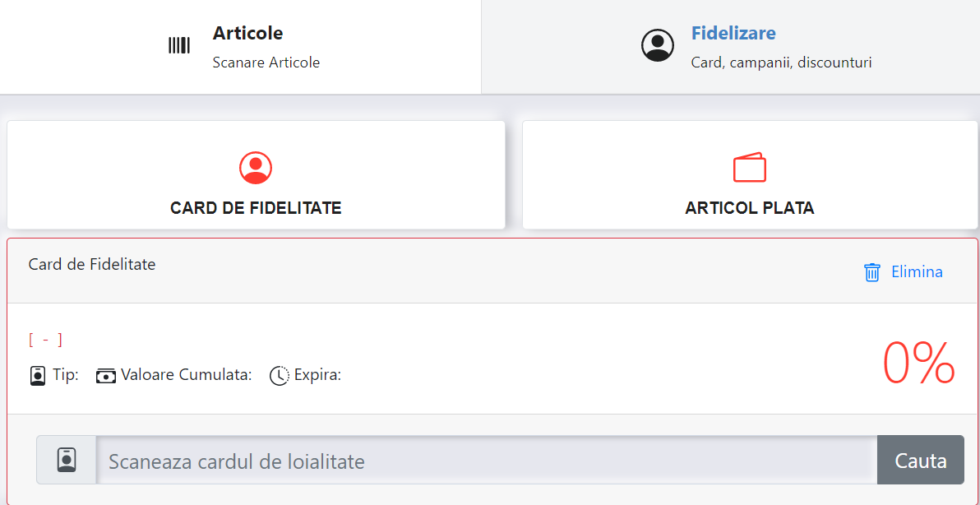
Task: Click the red 0% discount value
Action: [919, 364]
